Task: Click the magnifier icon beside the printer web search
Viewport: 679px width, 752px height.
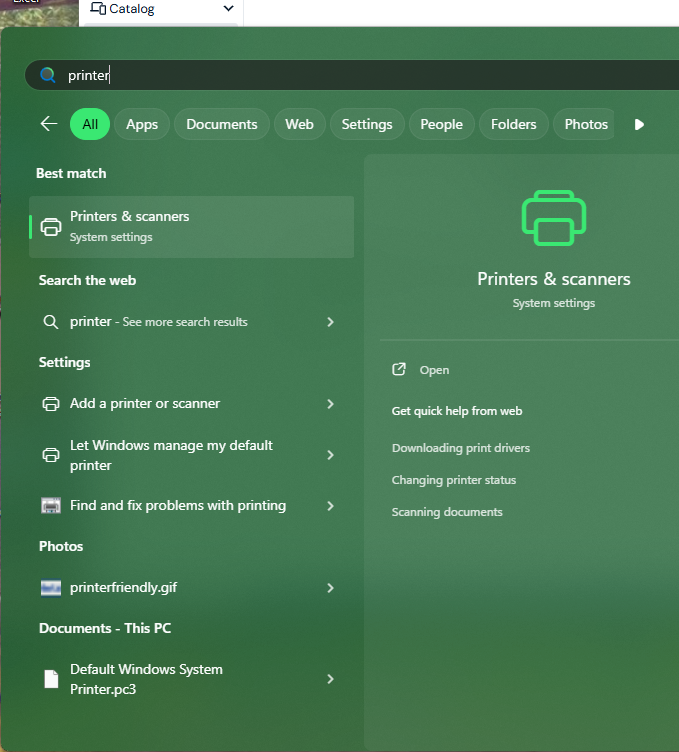Action: click(x=51, y=322)
